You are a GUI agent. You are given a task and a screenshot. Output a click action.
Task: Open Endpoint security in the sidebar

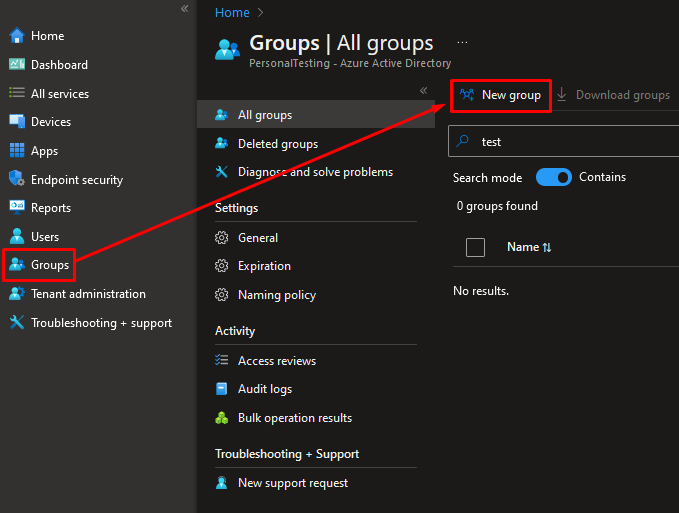77,180
